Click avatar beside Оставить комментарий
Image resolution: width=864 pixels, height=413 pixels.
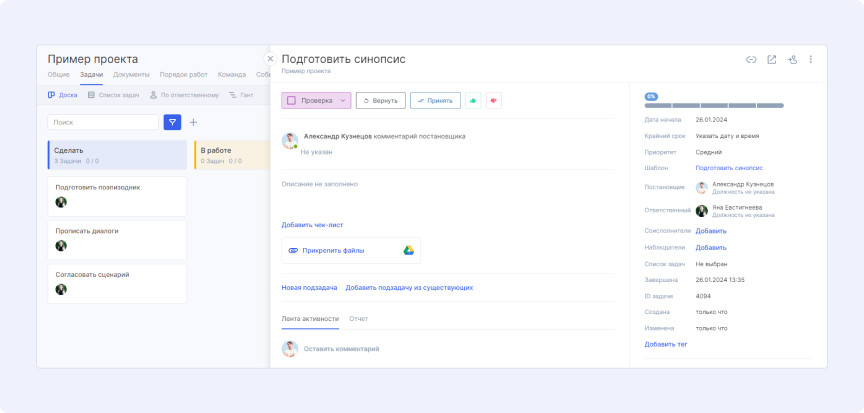click(290, 349)
